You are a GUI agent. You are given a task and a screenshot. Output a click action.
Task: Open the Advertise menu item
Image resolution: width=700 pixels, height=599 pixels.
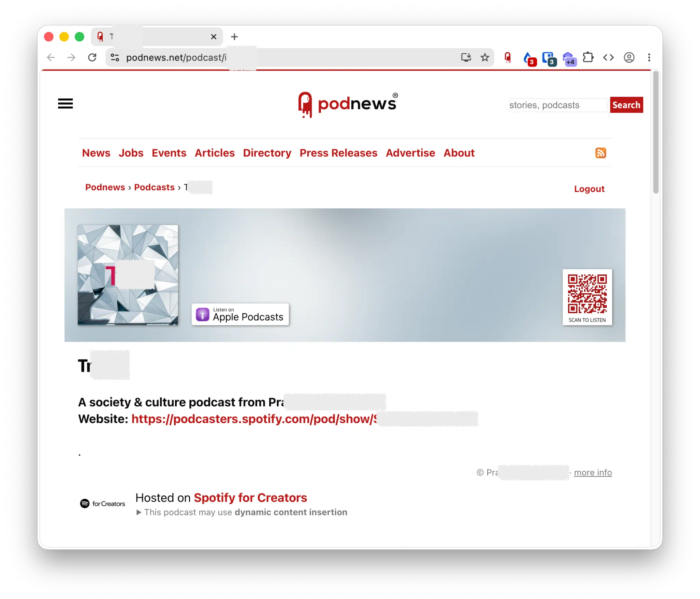tap(410, 153)
